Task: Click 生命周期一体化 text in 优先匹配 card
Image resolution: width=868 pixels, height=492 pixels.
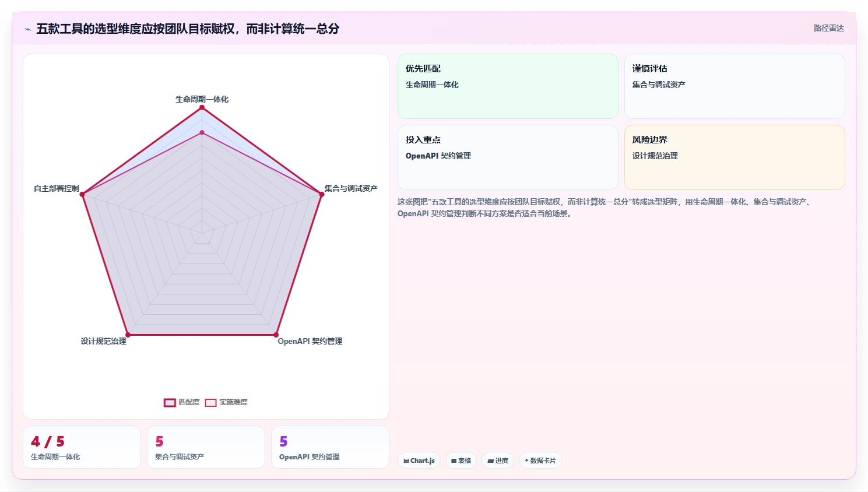Action: point(432,85)
